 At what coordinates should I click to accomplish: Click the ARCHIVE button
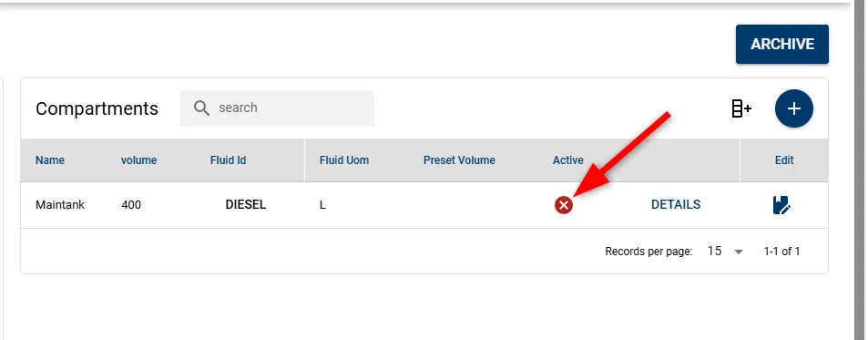(781, 45)
